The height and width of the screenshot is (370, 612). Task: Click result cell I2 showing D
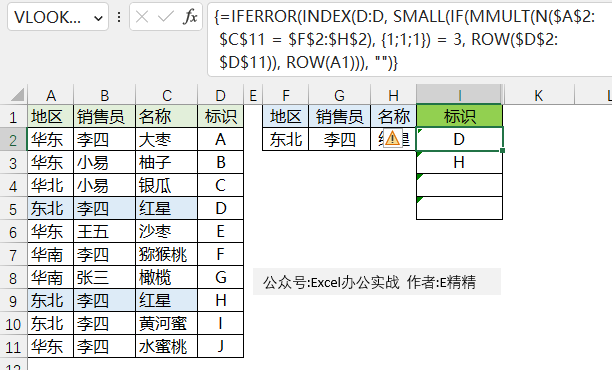point(459,139)
